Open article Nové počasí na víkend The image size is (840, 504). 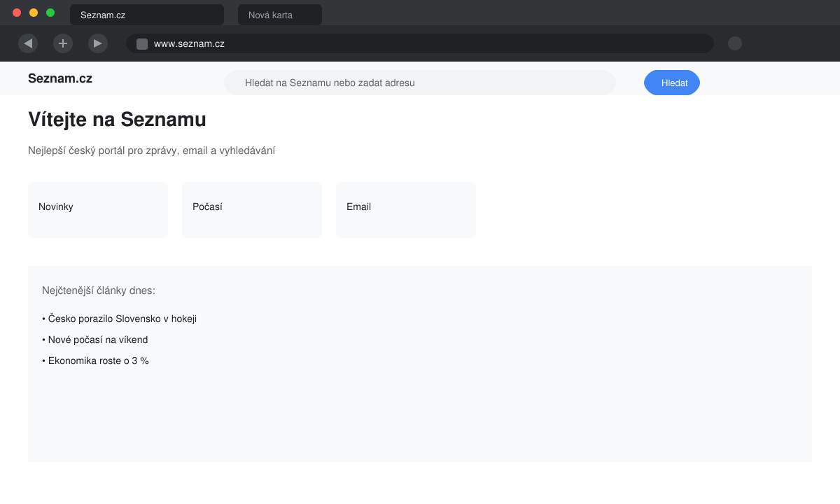pos(95,339)
